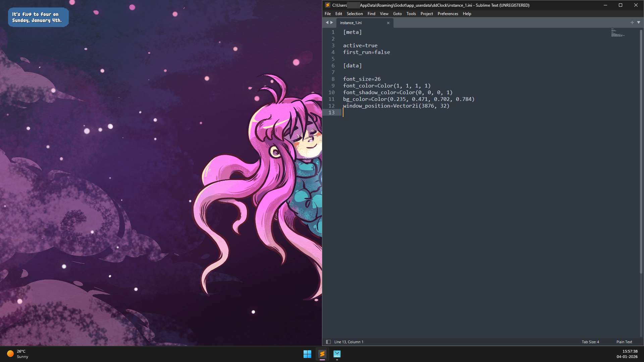Open the Windows Start menu

[x=307, y=354]
